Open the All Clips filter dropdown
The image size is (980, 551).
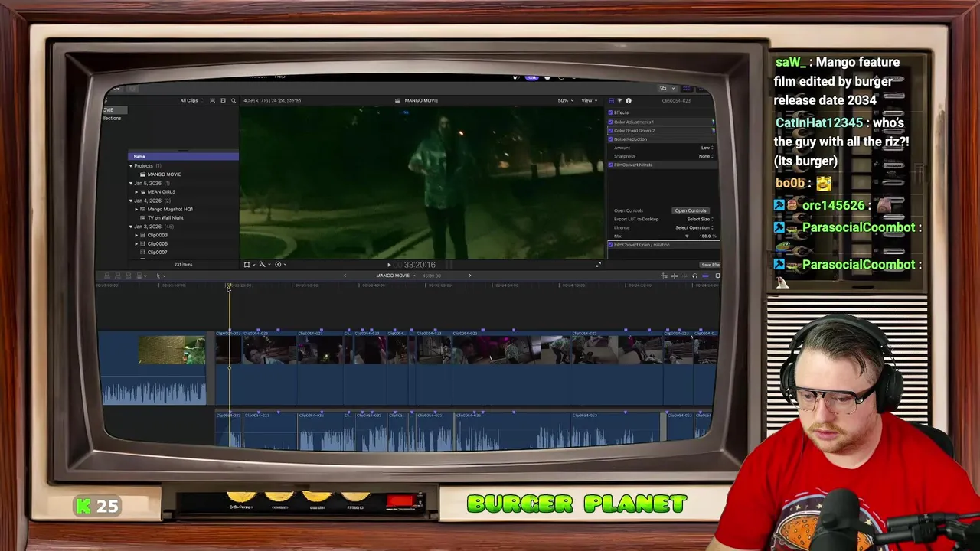[x=191, y=100]
